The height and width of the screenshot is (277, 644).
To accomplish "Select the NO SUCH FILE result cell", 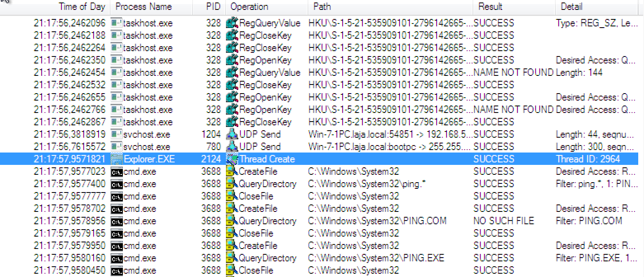I will coord(503,221).
